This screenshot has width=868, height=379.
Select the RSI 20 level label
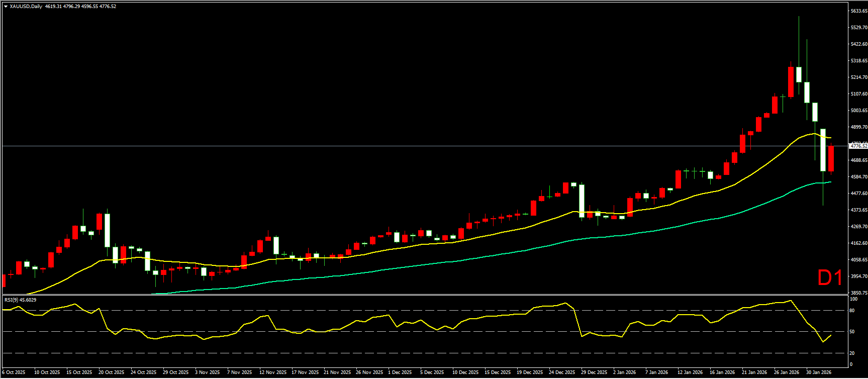[x=851, y=353]
